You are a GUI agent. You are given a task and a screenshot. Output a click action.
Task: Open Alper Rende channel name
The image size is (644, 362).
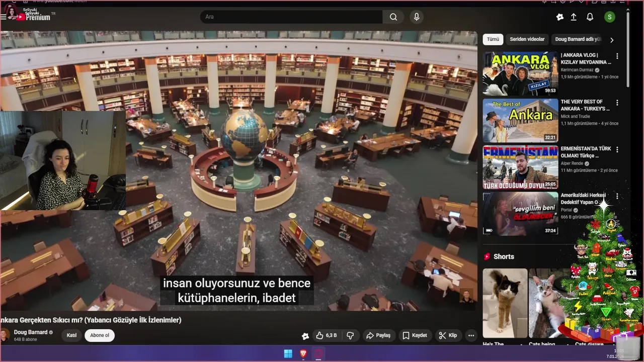(x=572, y=163)
